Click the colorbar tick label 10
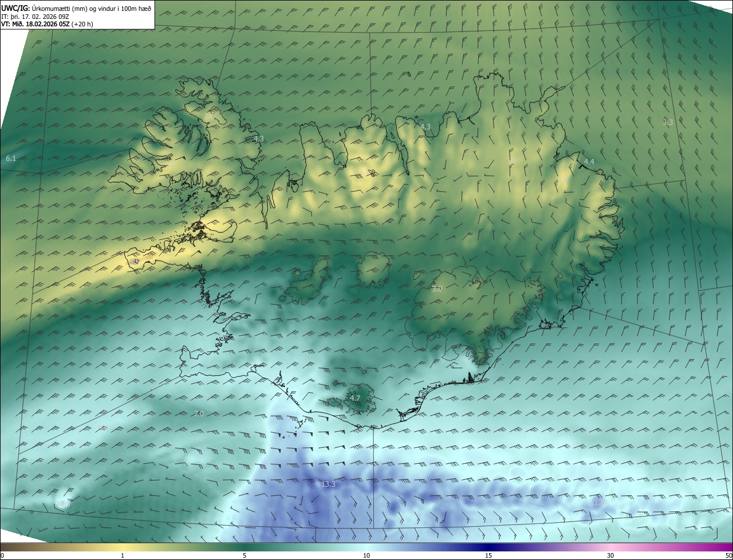The image size is (733, 560). (x=366, y=555)
